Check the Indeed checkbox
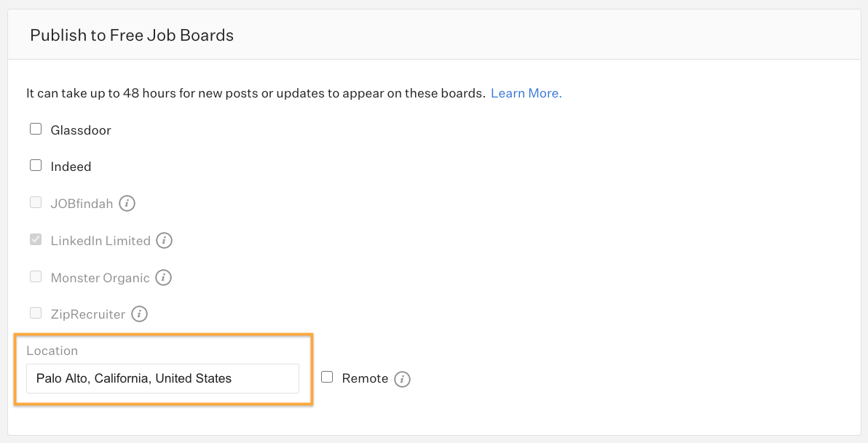 pyautogui.click(x=36, y=165)
